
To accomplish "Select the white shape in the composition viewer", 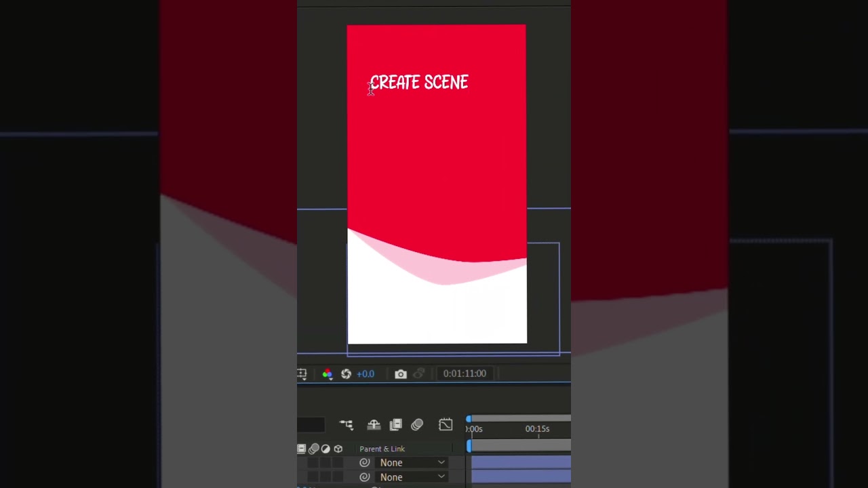I will (437, 312).
